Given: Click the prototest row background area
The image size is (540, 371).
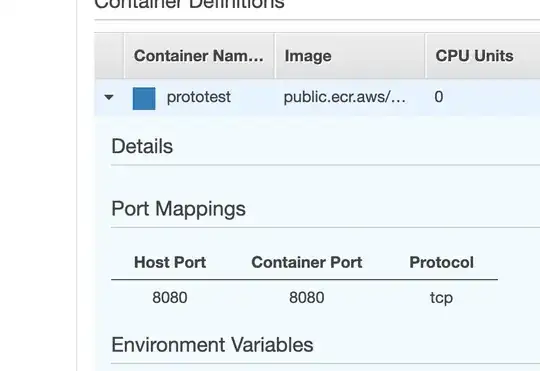Looking at the screenshot, I should (x=317, y=97).
